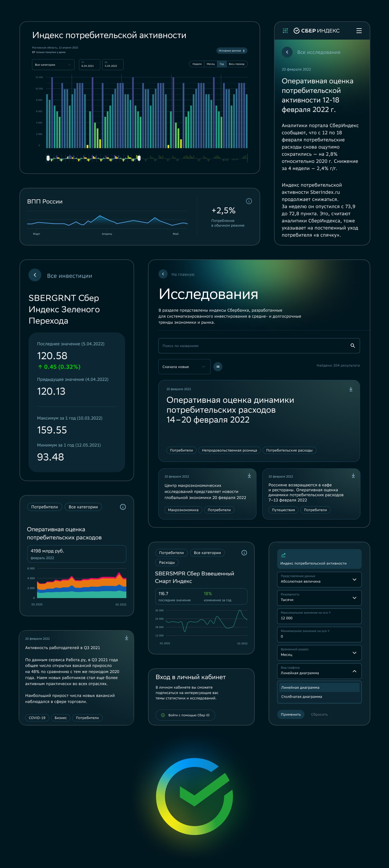
Task: Click the +2,5% value text
Action: tap(223, 211)
